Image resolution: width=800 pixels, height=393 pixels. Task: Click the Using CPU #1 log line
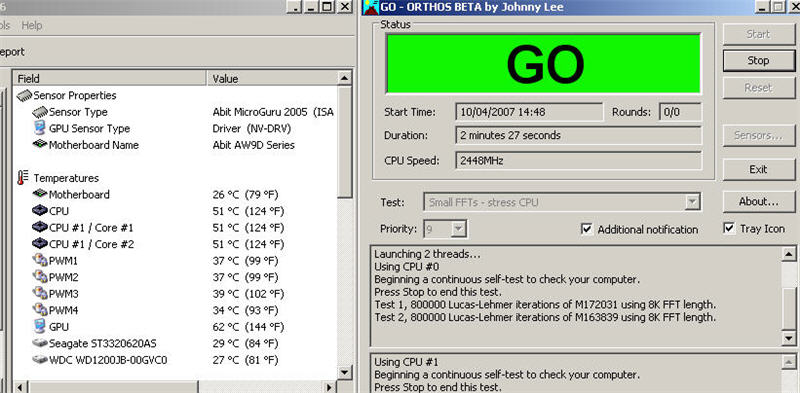[x=406, y=362]
